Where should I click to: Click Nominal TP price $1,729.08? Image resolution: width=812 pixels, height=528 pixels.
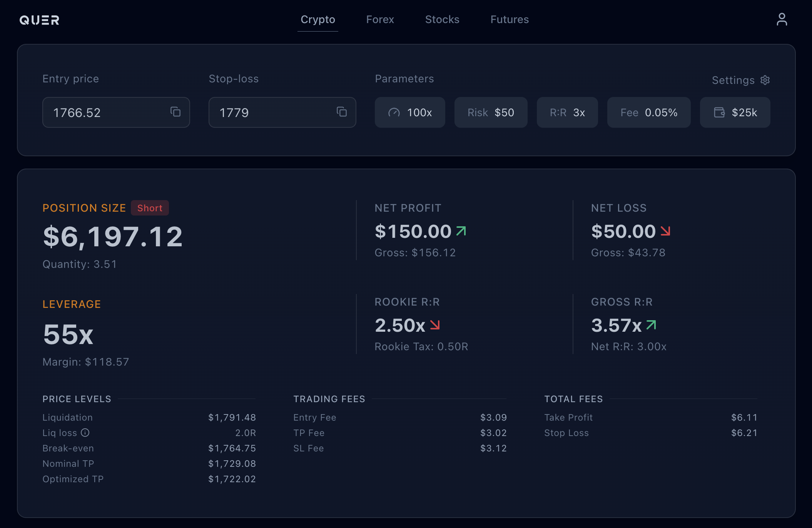[x=232, y=463]
